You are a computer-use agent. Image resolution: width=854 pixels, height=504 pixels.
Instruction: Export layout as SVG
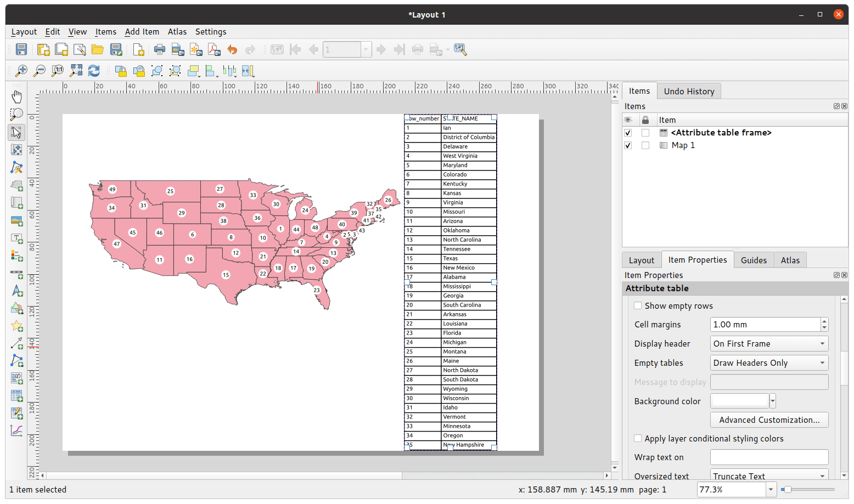[196, 49]
